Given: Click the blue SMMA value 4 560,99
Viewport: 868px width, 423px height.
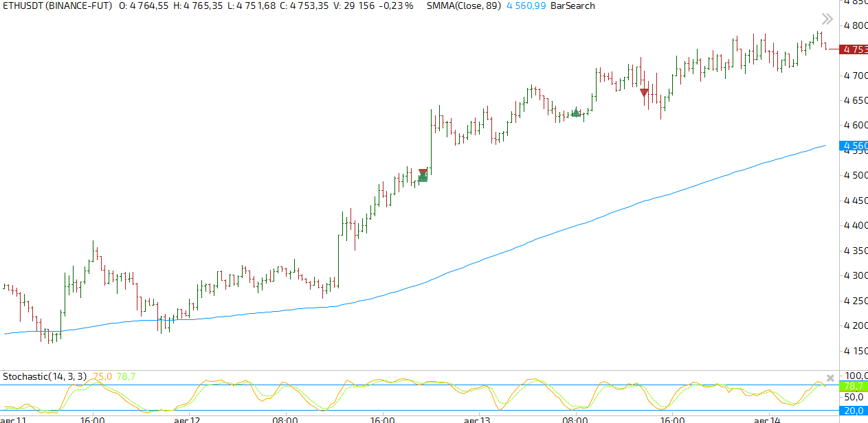Looking at the screenshot, I should click(526, 6).
